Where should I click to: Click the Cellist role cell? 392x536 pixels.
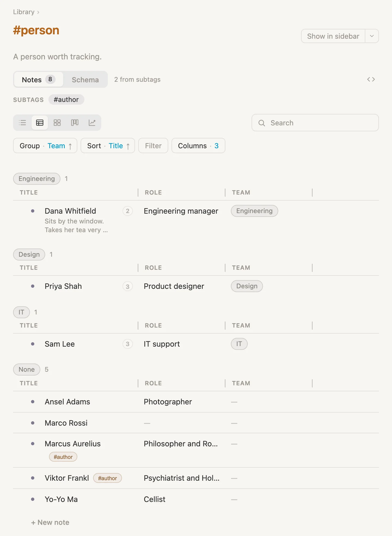155,499
